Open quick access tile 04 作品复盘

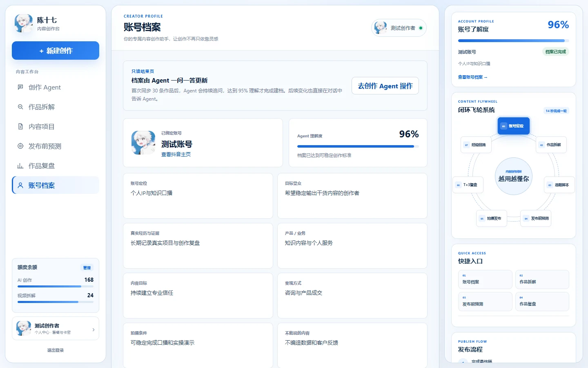[542, 301]
